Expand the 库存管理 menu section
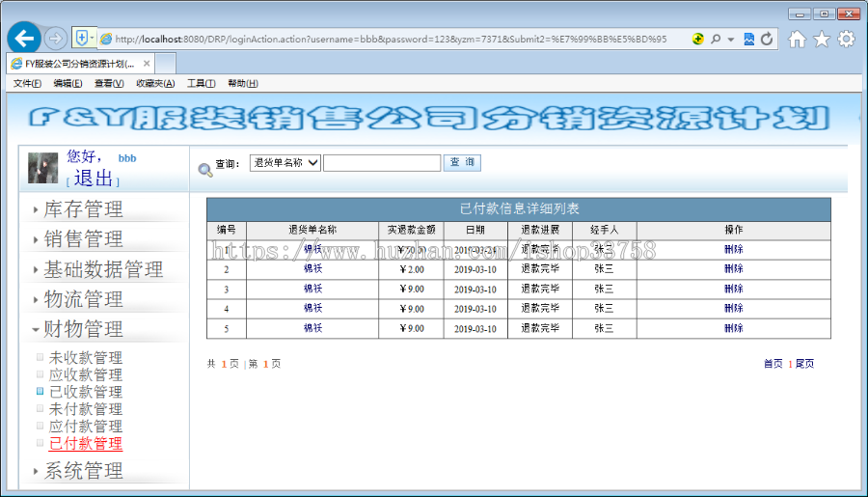This screenshot has width=868, height=497. click(83, 209)
